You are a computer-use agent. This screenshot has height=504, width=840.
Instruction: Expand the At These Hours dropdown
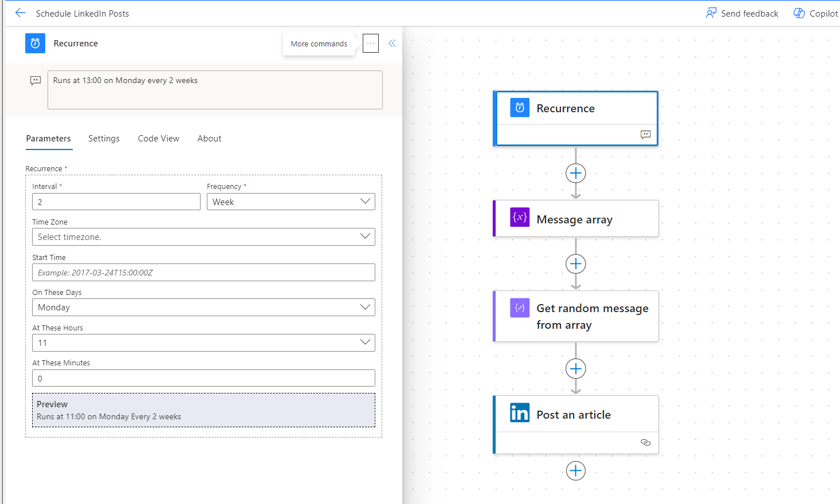click(203, 343)
